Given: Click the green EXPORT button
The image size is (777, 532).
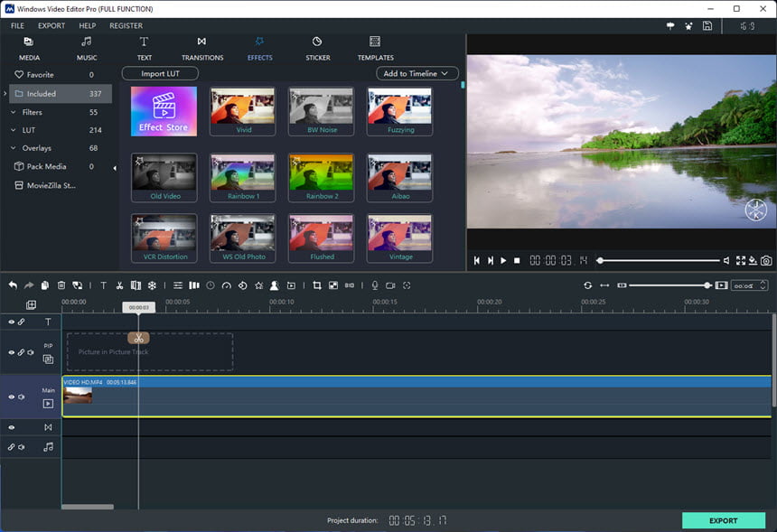Looking at the screenshot, I should click(x=724, y=520).
